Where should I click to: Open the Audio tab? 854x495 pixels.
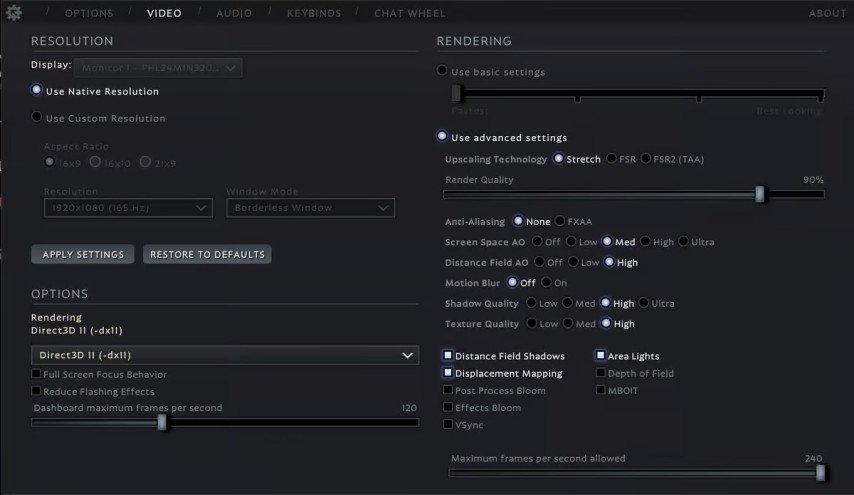(234, 13)
